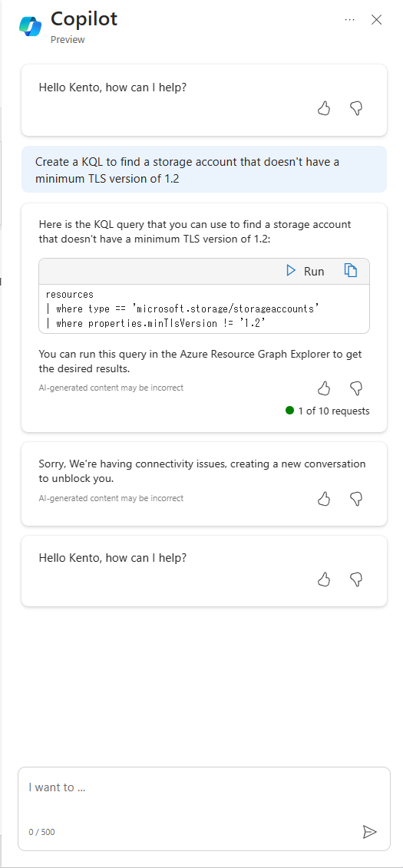Image resolution: width=403 pixels, height=868 pixels.
Task: Select the "resources" query line
Action: click(70, 294)
